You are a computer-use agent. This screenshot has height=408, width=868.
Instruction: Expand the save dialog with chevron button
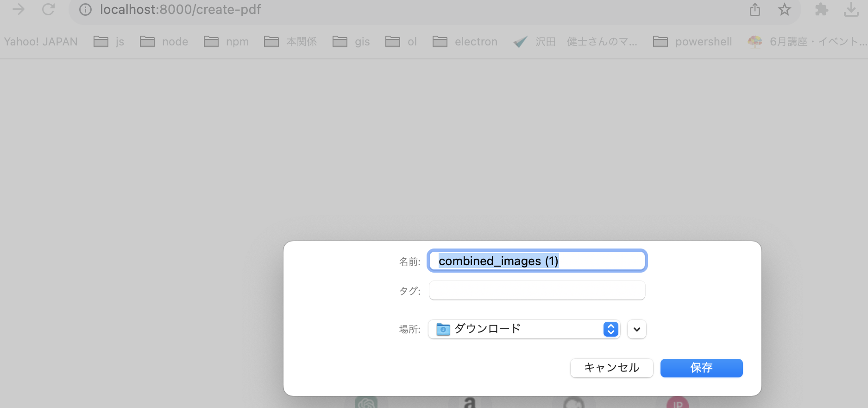637,329
